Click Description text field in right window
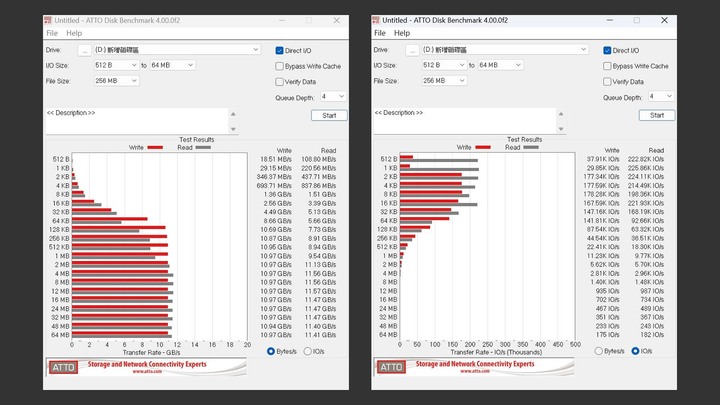The width and height of the screenshot is (720, 405). click(x=465, y=121)
